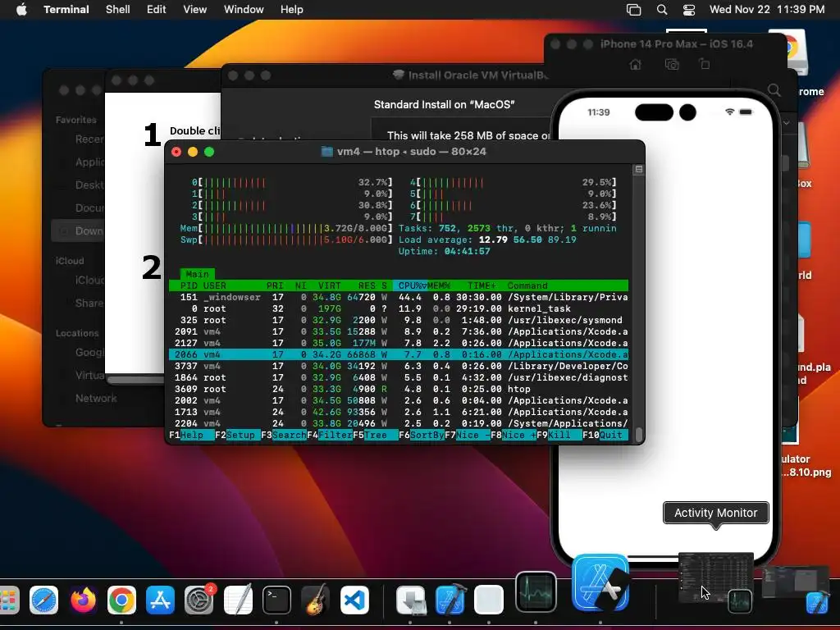Click the Terminal window vertical scrollbar

pos(638,435)
